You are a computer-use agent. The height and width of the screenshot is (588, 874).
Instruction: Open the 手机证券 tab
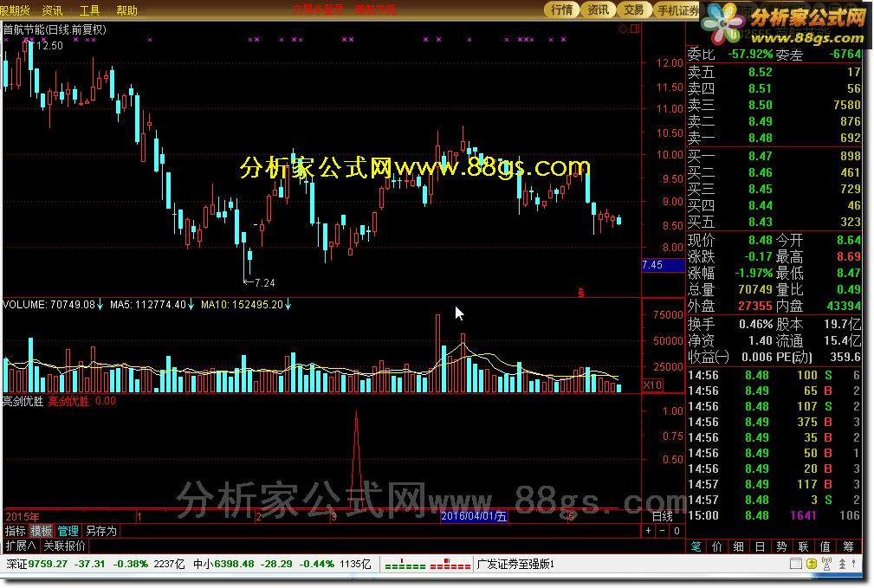pos(677,10)
